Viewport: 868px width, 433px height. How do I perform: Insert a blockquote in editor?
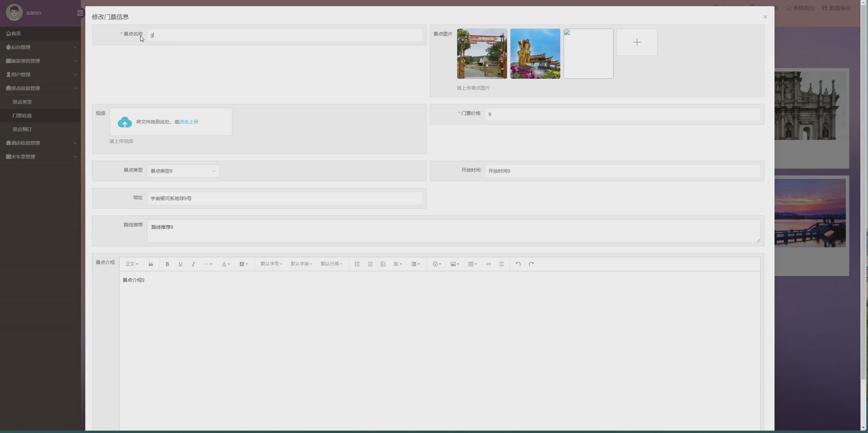click(150, 264)
